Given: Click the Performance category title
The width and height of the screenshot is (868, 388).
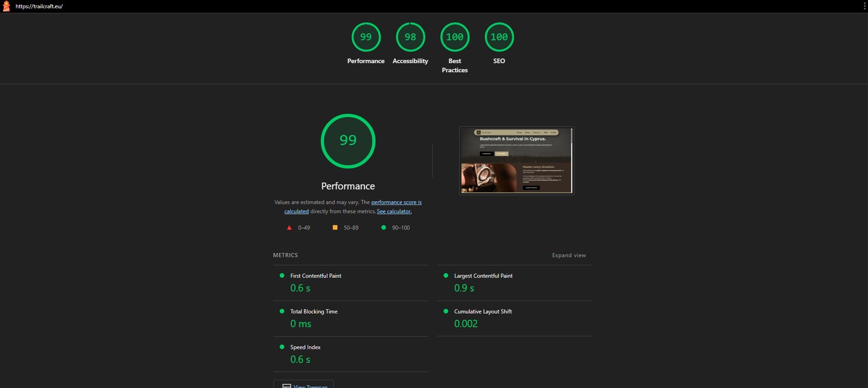Looking at the screenshot, I should [x=348, y=186].
